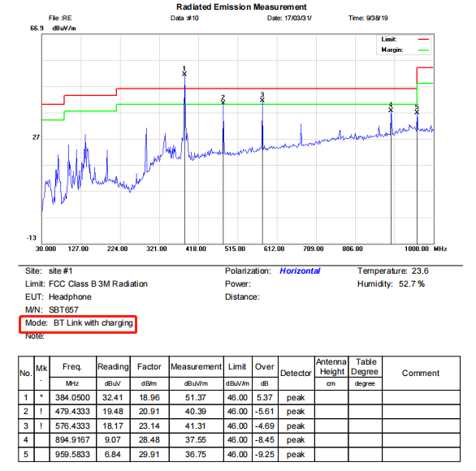This screenshot has width=476, height=471.
Task: Select the model number SBT657
Action: [63, 310]
